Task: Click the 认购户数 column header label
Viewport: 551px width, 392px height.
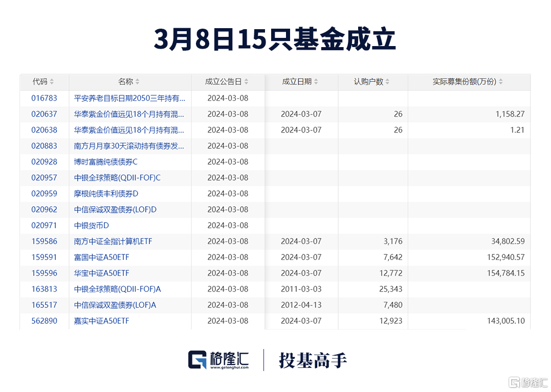Action: click(x=369, y=81)
